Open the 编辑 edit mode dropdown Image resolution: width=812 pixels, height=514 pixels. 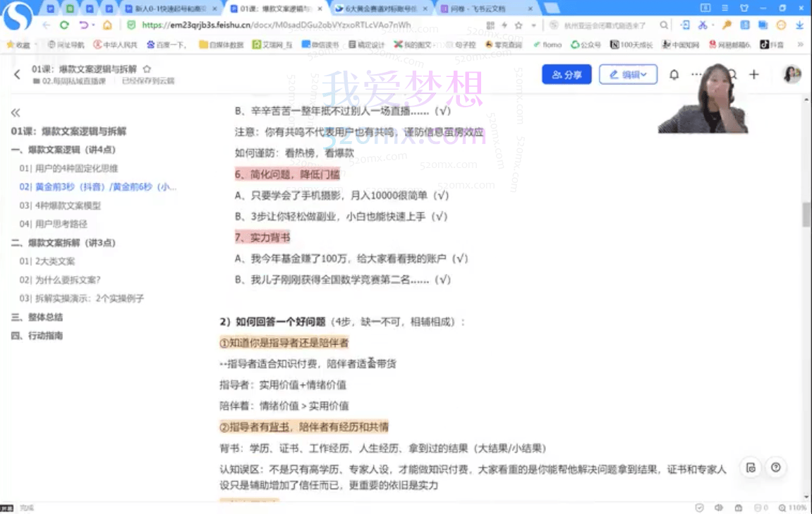(x=628, y=74)
